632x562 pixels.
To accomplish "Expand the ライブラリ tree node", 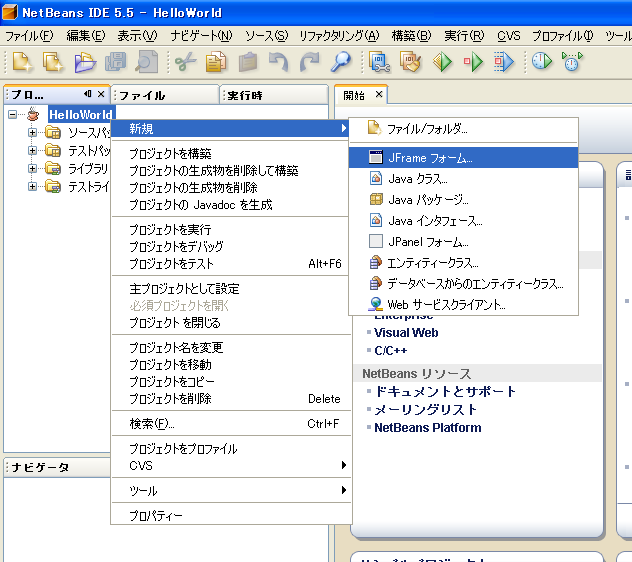I will pos(33,168).
